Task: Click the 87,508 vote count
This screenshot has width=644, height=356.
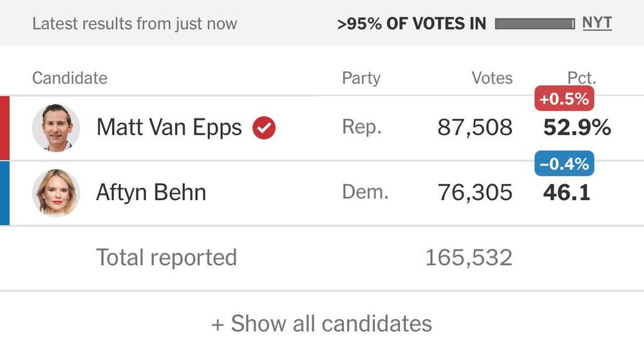Action: (x=475, y=127)
